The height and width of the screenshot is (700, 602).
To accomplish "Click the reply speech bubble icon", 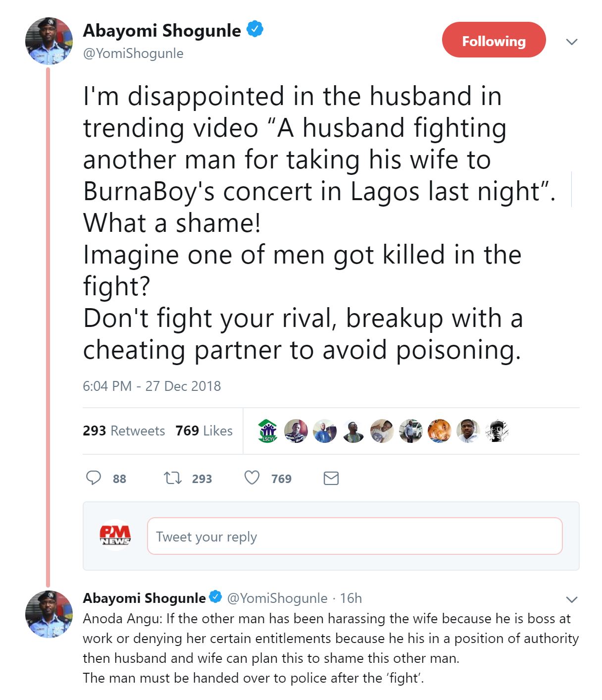I will point(94,478).
